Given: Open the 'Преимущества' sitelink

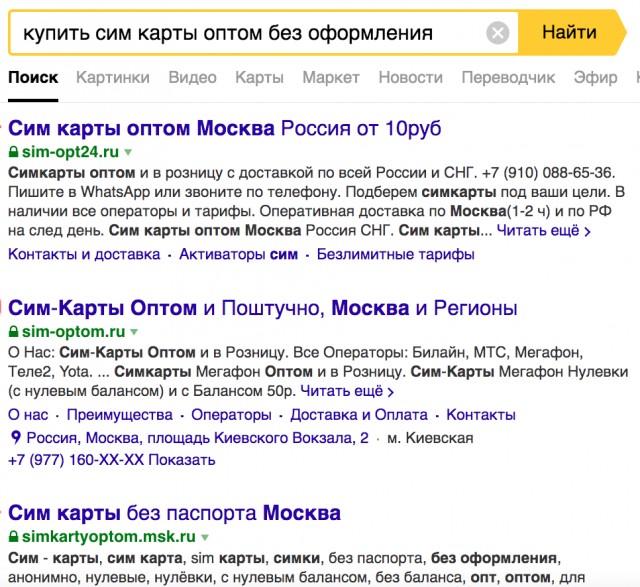Looking at the screenshot, I should click(120, 415).
